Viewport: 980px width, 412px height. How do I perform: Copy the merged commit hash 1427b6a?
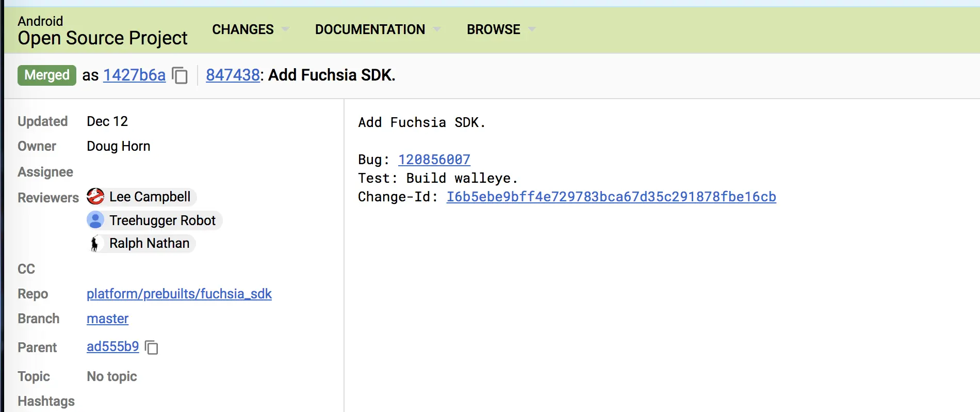tap(179, 75)
